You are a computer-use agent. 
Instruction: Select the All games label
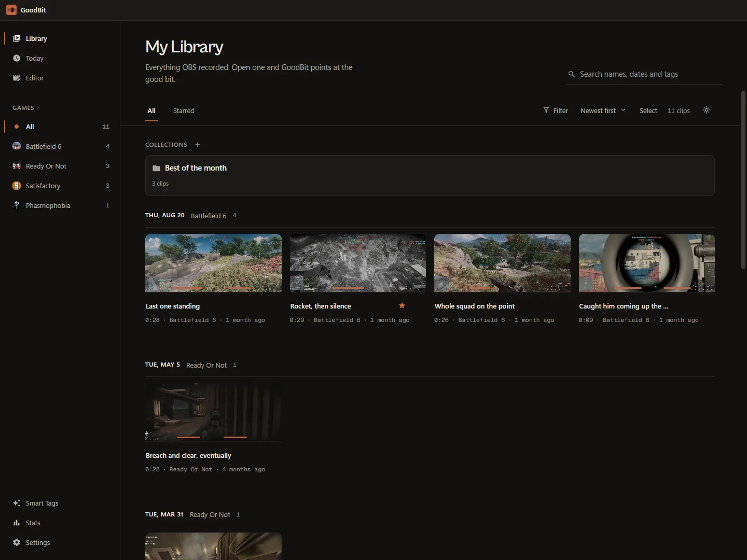click(x=30, y=127)
